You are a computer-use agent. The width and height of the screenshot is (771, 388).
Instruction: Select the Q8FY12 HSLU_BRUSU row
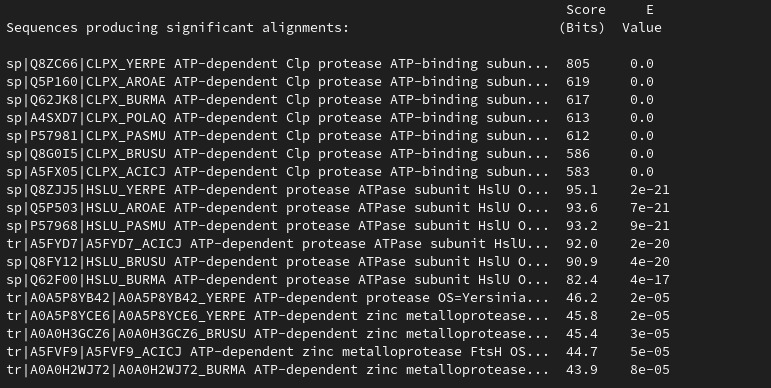coord(338,262)
